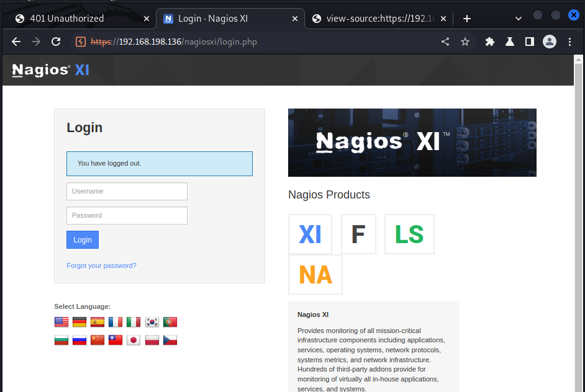Select the Russian flag language
This screenshot has height=392, width=585.
79,340
